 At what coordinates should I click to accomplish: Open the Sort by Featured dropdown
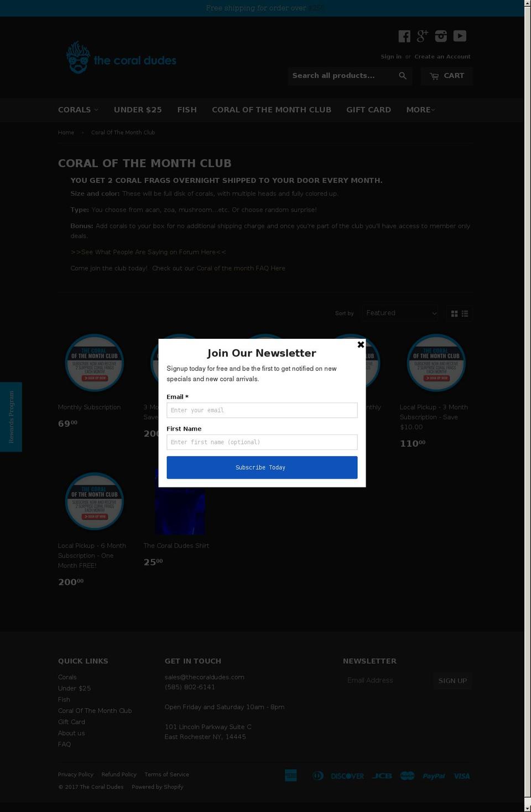click(400, 313)
